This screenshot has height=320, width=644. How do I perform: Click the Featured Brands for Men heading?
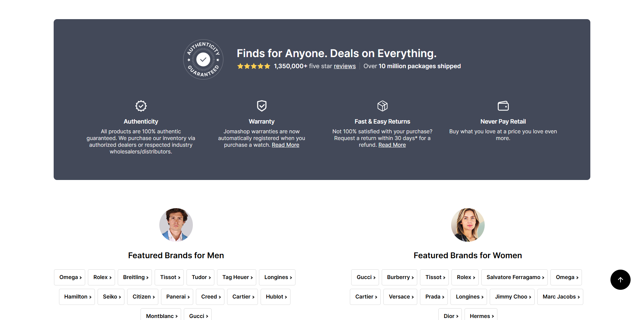pyautogui.click(x=176, y=256)
